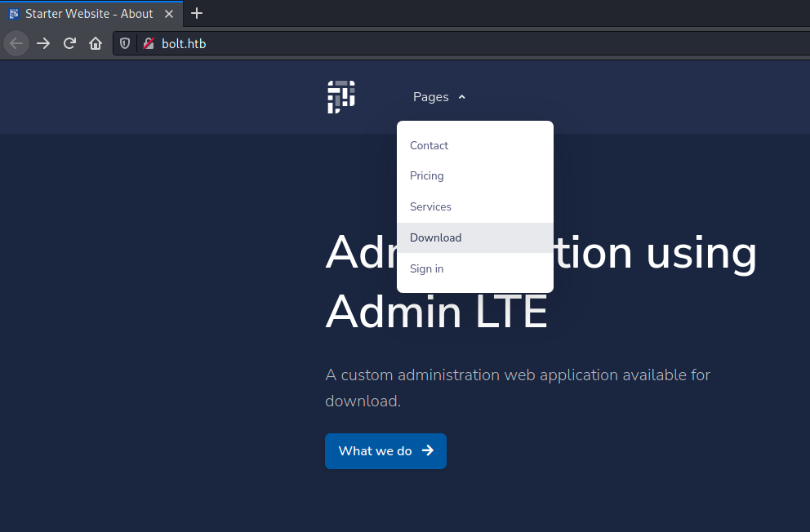The image size is (810, 532).
Task: Click the Pages dropdown chevron arrow
Action: click(462, 97)
